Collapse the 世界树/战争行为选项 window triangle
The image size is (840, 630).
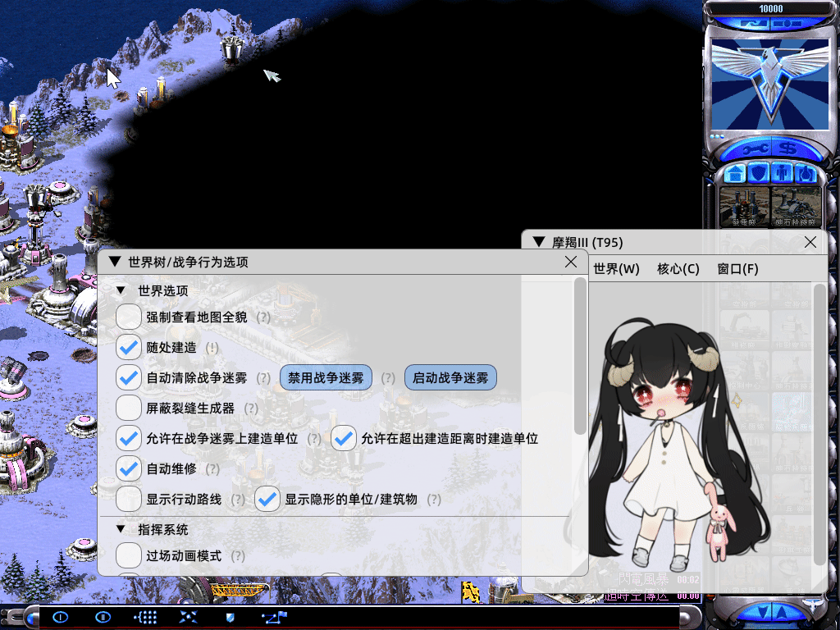(x=115, y=262)
